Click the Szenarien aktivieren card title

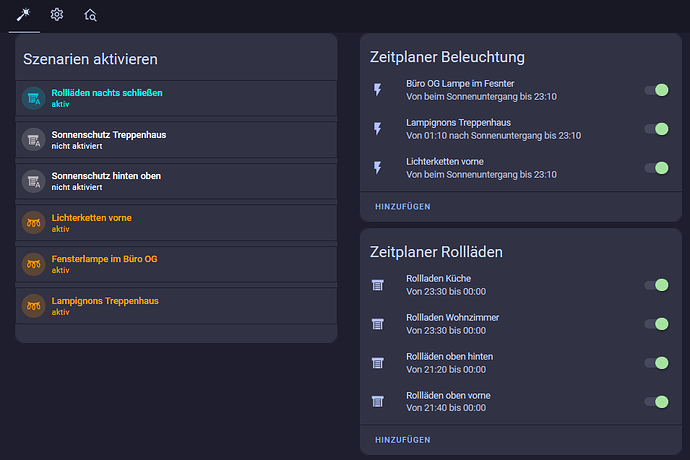90,59
